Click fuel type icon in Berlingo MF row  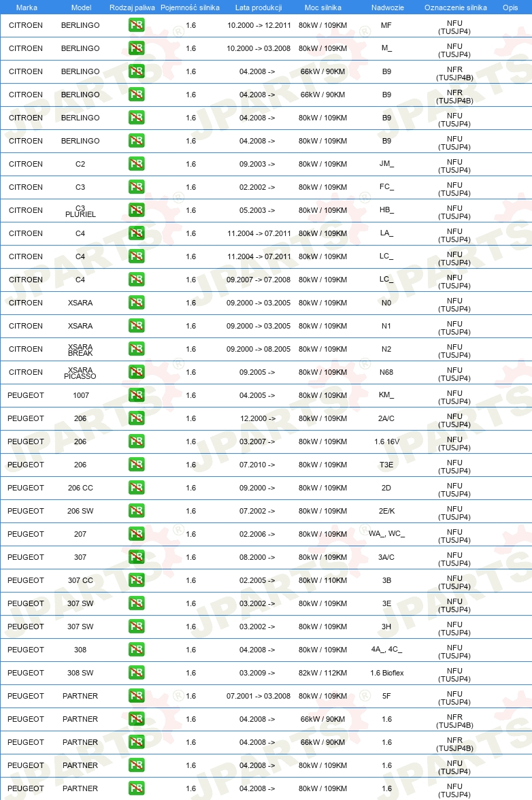(136, 25)
